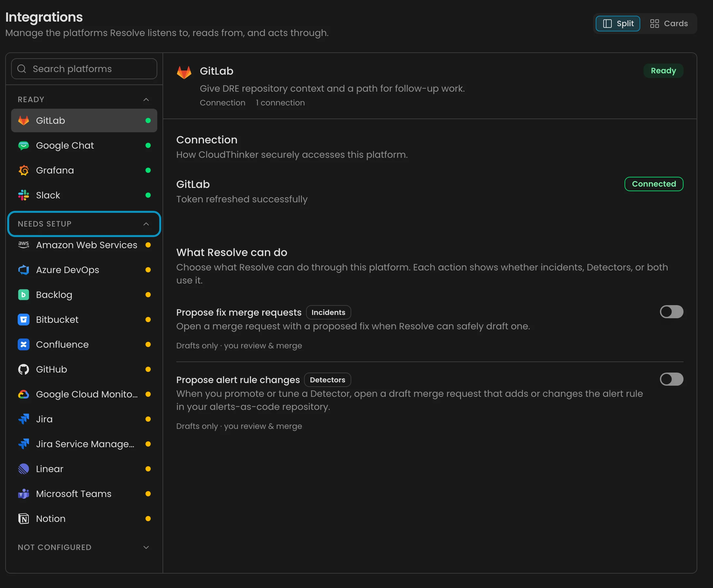Enable Propose alert rule changes toggle

(671, 379)
